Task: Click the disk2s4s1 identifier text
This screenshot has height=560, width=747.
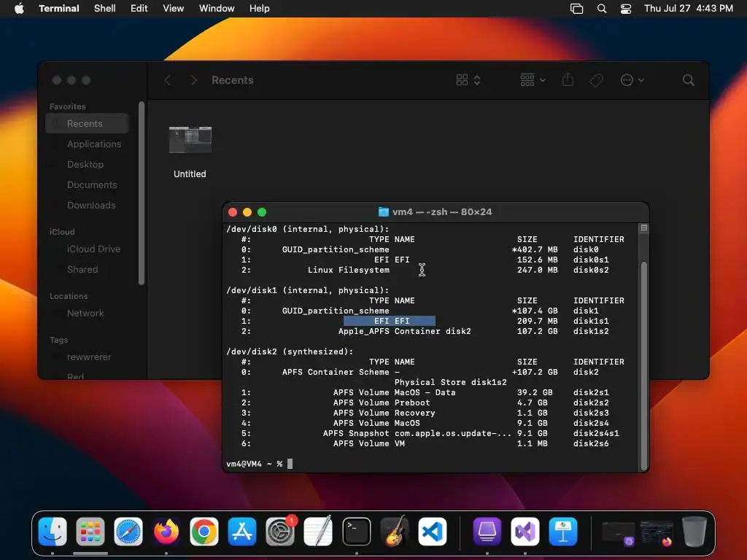Action: [x=596, y=433]
